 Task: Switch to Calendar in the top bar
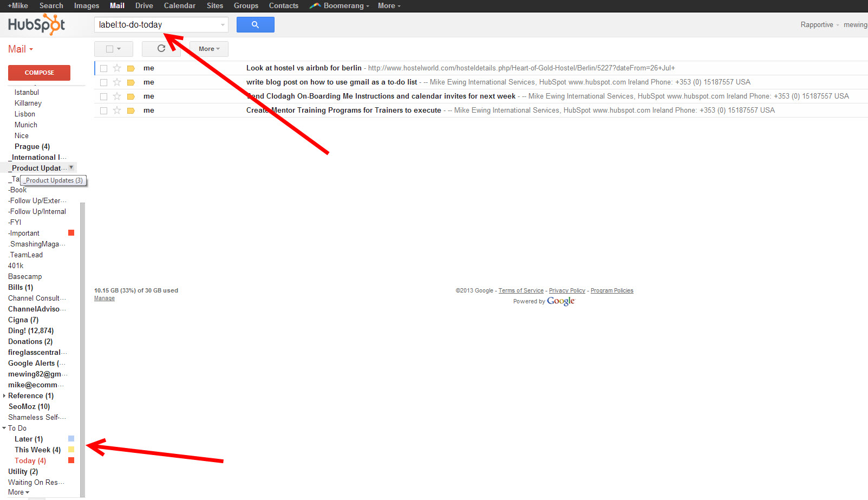179,5
